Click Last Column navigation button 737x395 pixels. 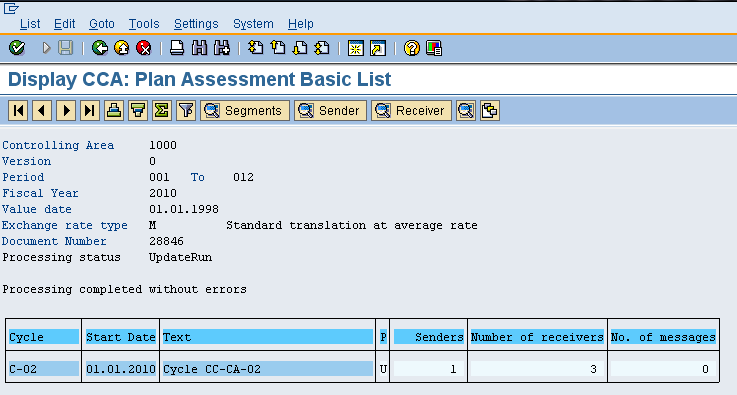coord(90,111)
